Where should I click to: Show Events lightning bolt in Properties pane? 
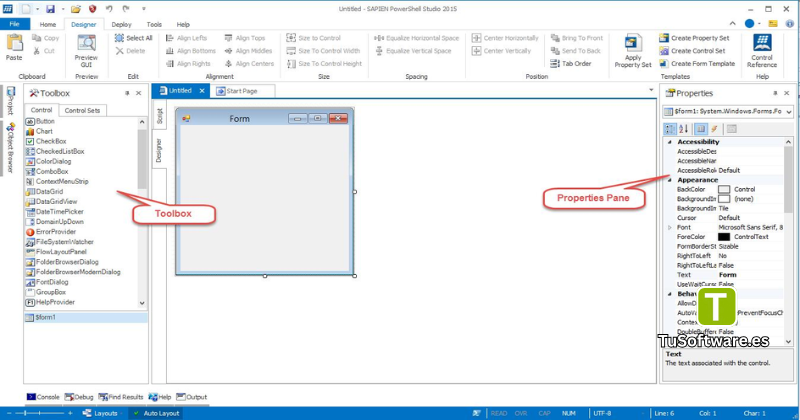pyautogui.click(x=714, y=129)
